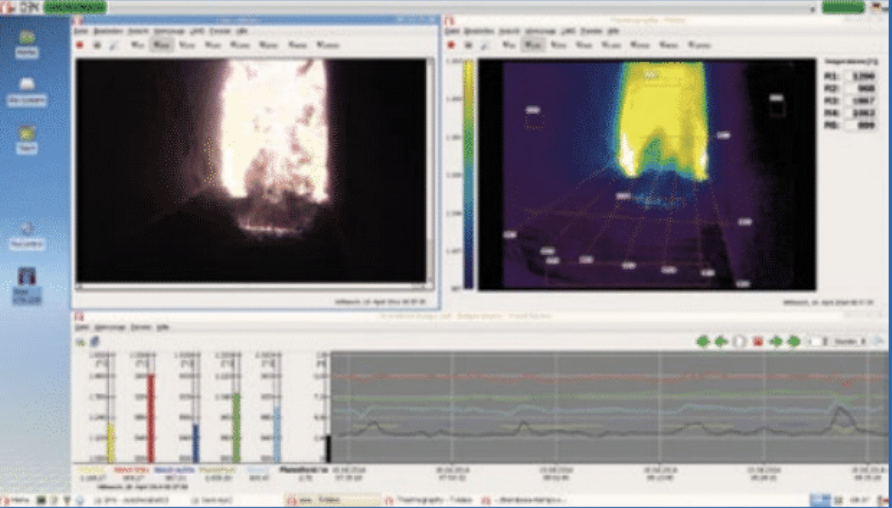The width and height of the screenshot is (892, 508).
Task: Click the snapshot camera icon in thermography window toolbar
Action: point(469,45)
